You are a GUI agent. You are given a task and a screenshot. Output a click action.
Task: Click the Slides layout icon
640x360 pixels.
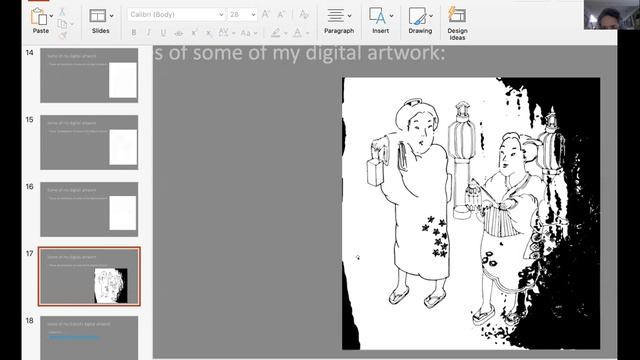point(98,16)
